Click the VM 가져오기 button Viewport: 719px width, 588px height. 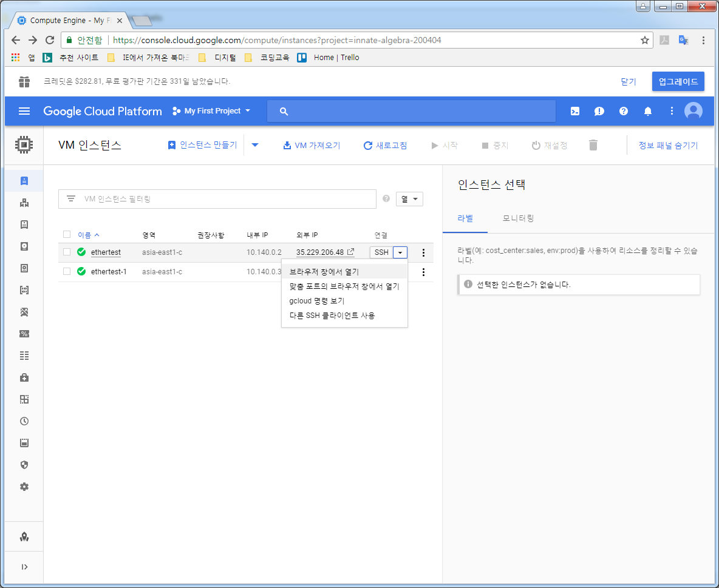pyautogui.click(x=312, y=145)
